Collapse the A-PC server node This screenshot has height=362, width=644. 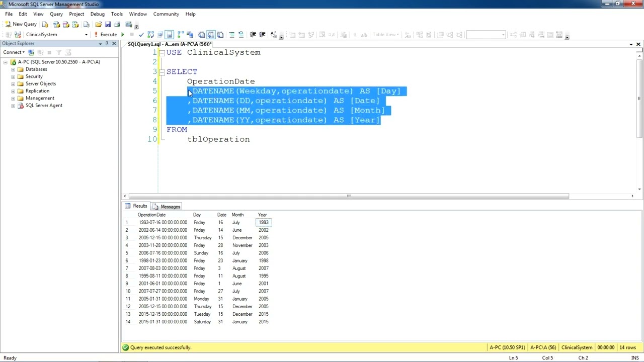click(x=6, y=62)
